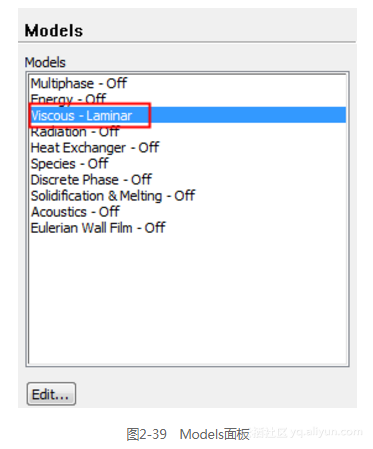This screenshot has height=449, width=373.
Task: Select the Energy - Off entry
Action: click(x=68, y=99)
